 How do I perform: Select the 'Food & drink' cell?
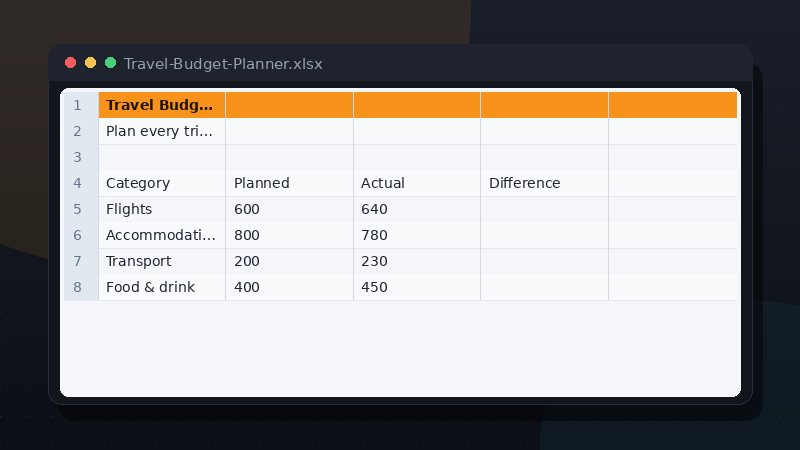pyautogui.click(x=162, y=287)
